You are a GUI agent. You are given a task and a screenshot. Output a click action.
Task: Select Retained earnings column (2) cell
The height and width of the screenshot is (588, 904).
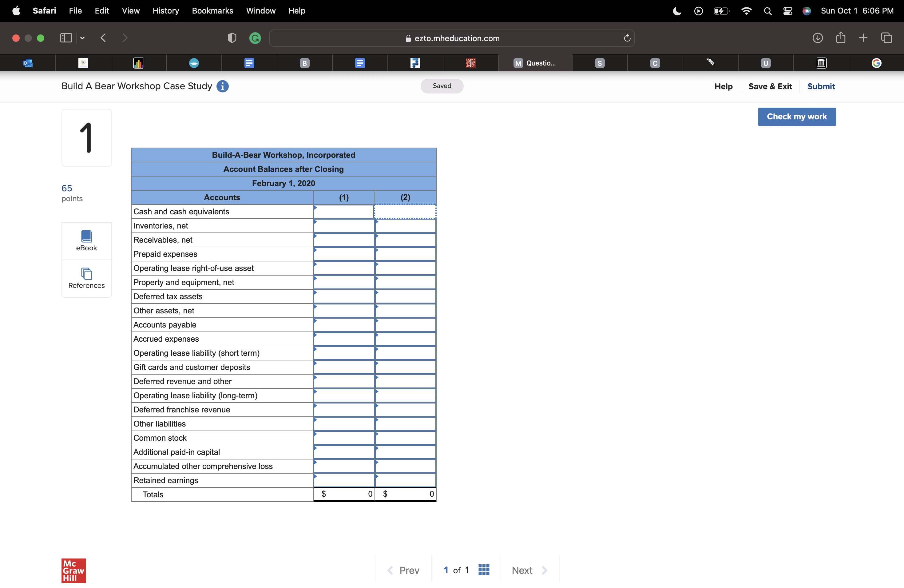click(x=405, y=480)
